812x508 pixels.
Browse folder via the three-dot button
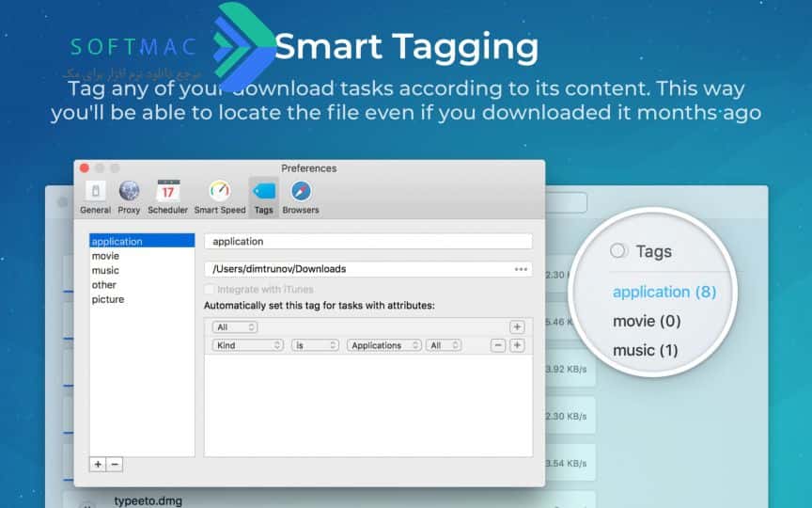521,269
